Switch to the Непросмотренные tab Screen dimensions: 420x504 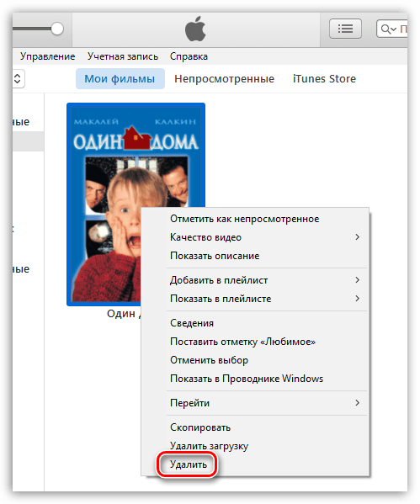pos(224,79)
